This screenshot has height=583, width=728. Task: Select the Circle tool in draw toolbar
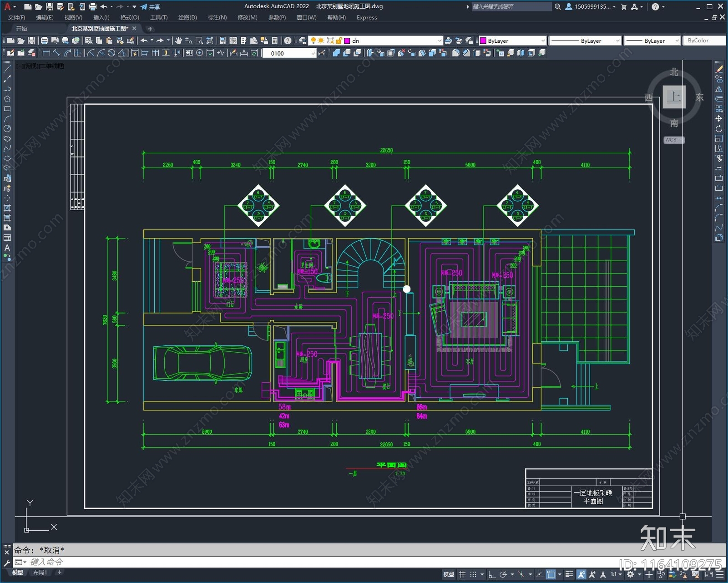tap(7, 129)
